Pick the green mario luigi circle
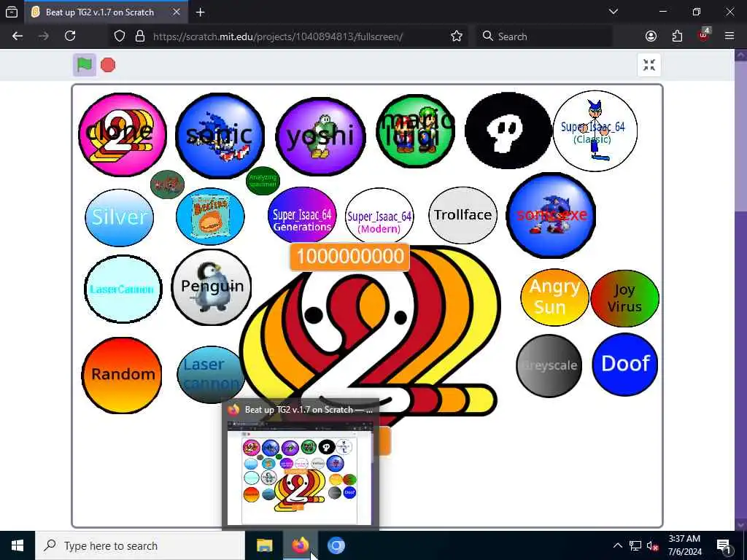 415,131
